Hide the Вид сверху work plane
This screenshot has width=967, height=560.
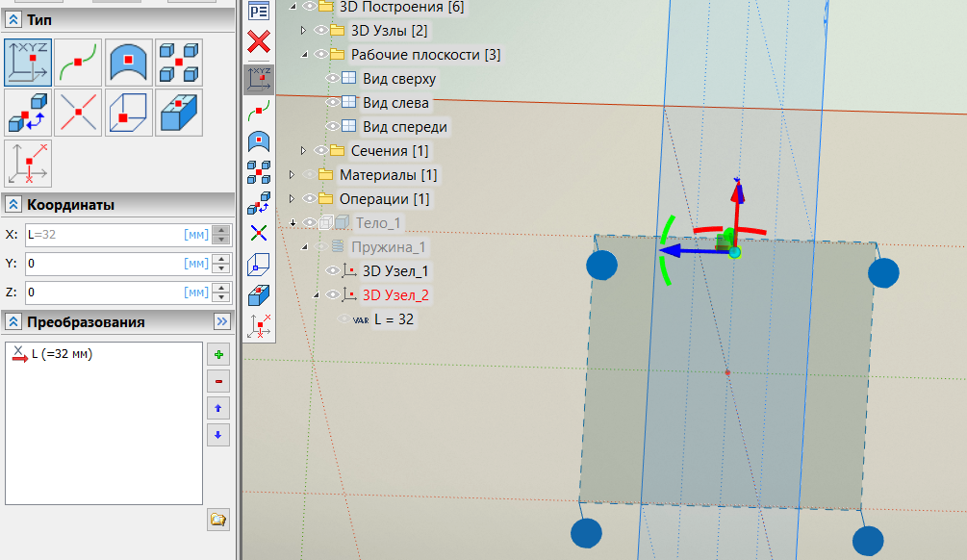pos(332,78)
